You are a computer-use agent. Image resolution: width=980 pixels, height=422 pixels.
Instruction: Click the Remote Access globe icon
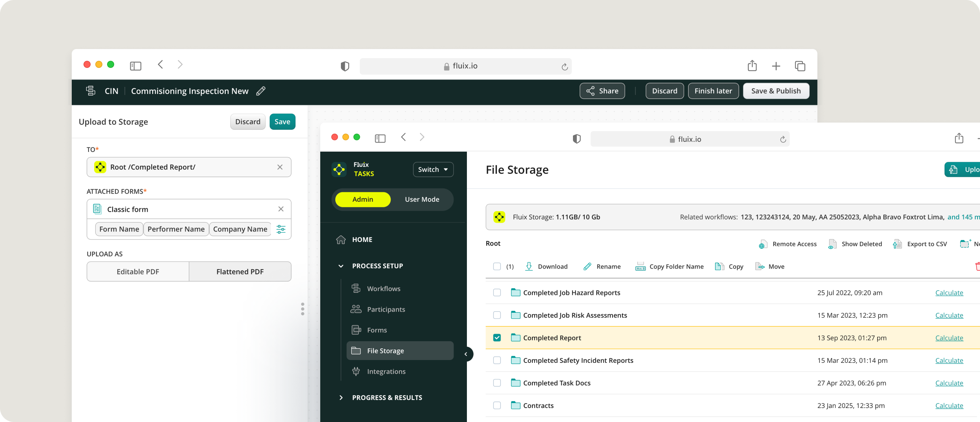(x=762, y=244)
